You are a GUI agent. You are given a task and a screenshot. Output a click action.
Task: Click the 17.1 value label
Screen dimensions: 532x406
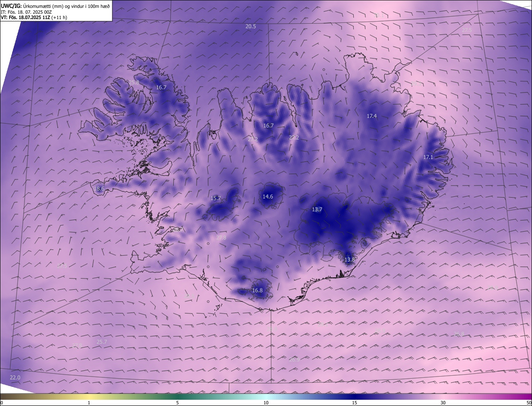(x=428, y=157)
